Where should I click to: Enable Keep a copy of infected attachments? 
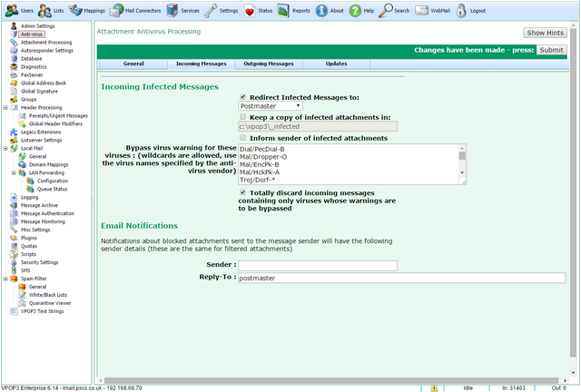(x=242, y=117)
